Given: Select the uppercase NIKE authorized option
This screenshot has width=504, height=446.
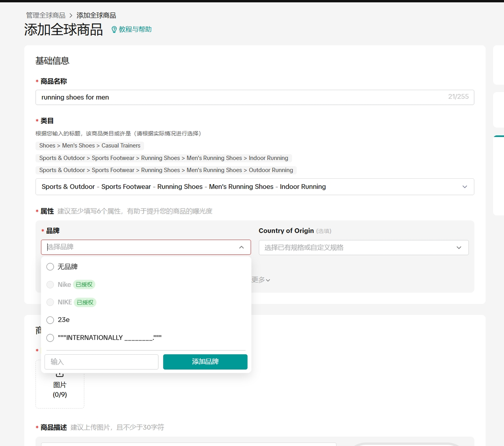Looking at the screenshot, I should tap(50, 302).
